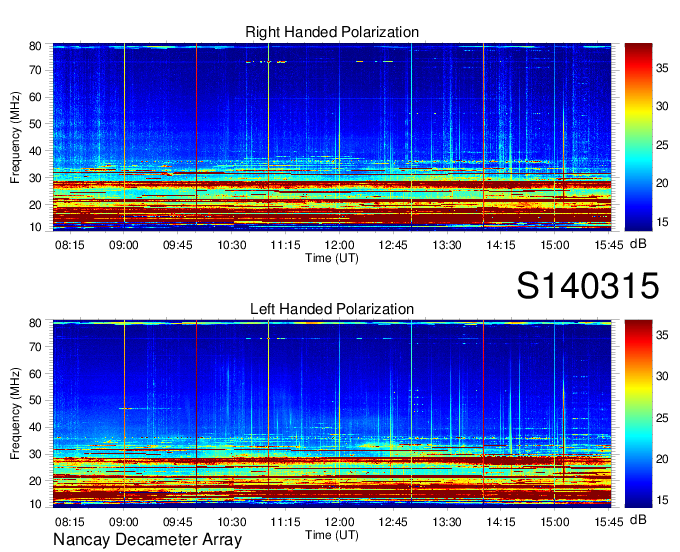This screenshot has width=680, height=552.
Task: Select the 60 MHz tick of Left Handed plot
Action: tap(35, 373)
